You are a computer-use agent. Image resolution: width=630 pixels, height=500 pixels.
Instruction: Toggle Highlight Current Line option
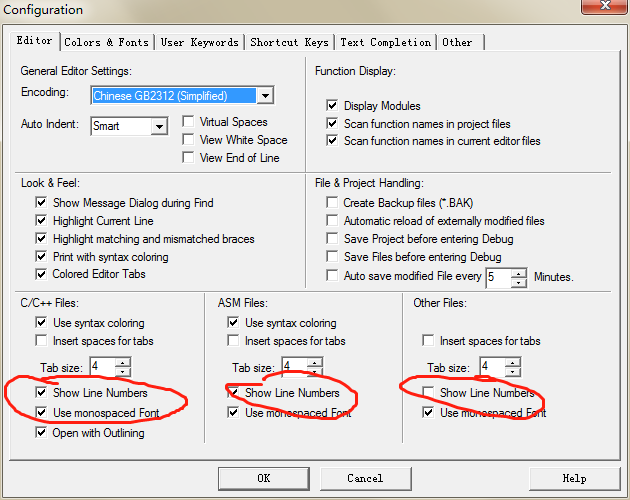click(x=41, y=221)
